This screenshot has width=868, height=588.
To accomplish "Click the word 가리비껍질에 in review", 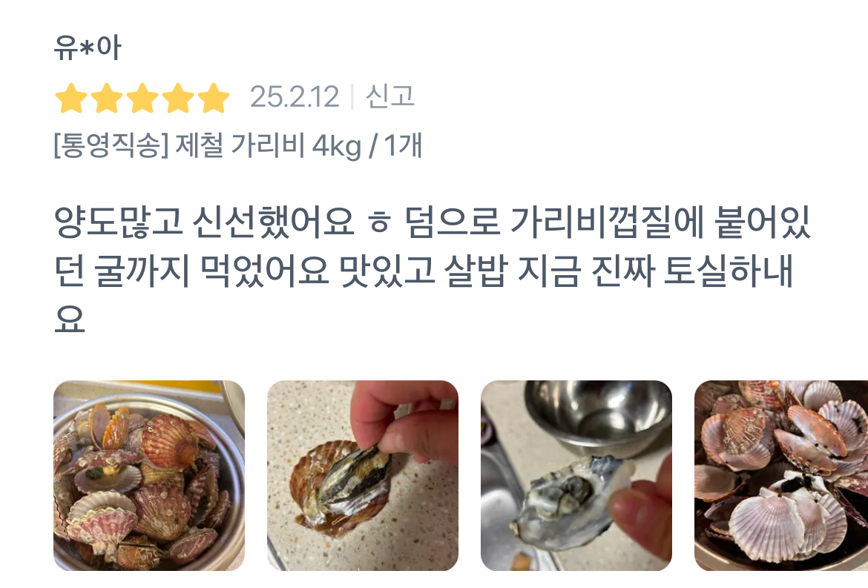I will [x=607, y=222].
